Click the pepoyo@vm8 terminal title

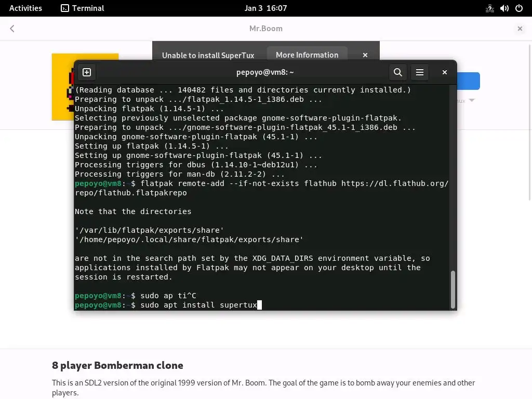tap(265, 72)
